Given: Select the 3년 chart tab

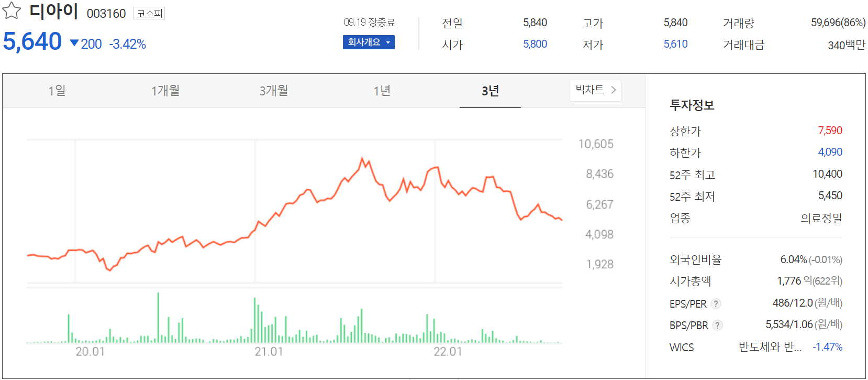Looking at the screenshot, I should pyautogui.click(x=490, y=91).
